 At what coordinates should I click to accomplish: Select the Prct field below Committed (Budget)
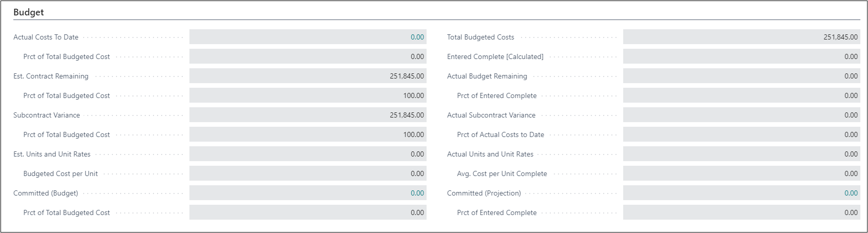pyautogui.click(x=307, y=212)
